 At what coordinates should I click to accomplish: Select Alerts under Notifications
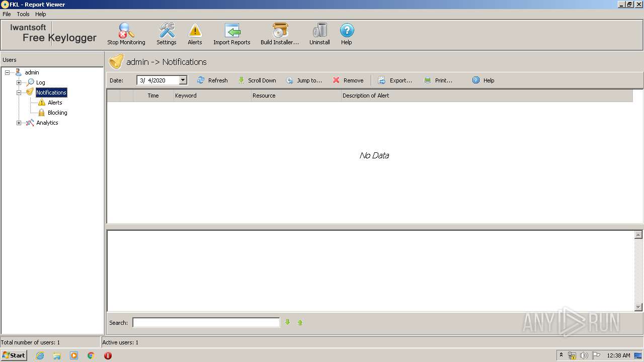pyautogui.click(x=55, y=103)
